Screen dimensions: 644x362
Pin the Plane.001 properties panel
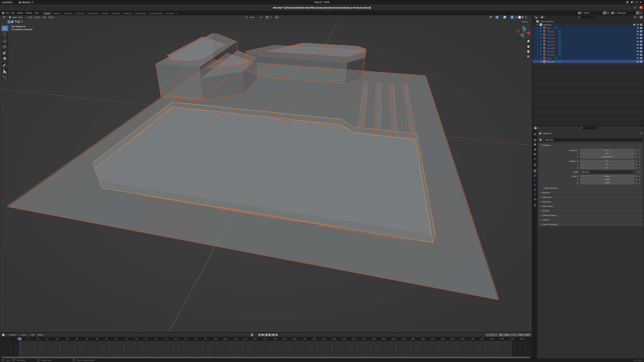641,133
